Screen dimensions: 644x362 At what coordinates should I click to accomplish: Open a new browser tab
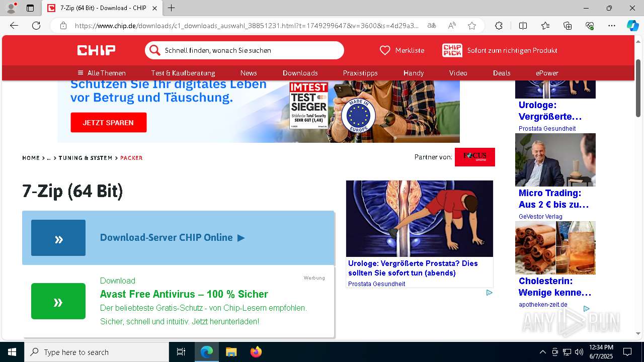pos(172,8)
